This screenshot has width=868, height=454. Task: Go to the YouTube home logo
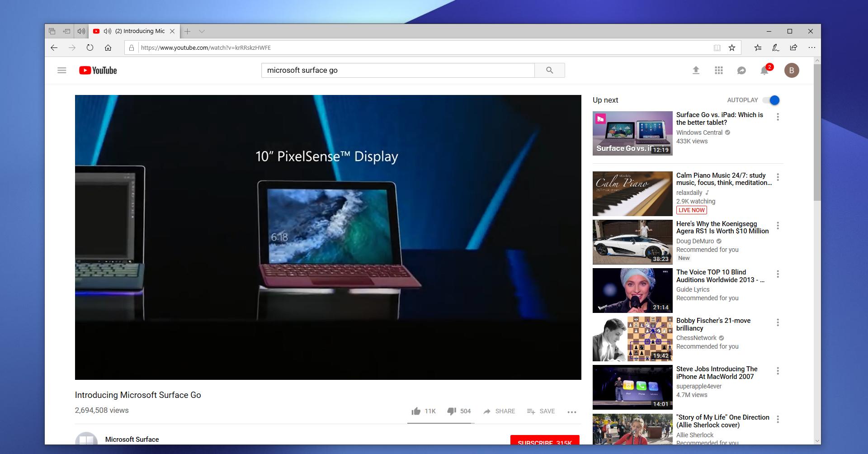pyautogui.click(x=98, y=70)
